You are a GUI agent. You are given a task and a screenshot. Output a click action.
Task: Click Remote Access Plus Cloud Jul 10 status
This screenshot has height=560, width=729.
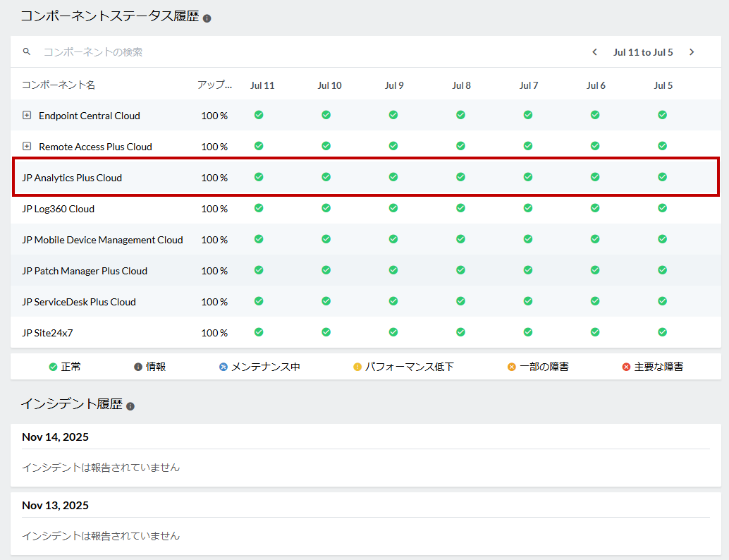326,146
